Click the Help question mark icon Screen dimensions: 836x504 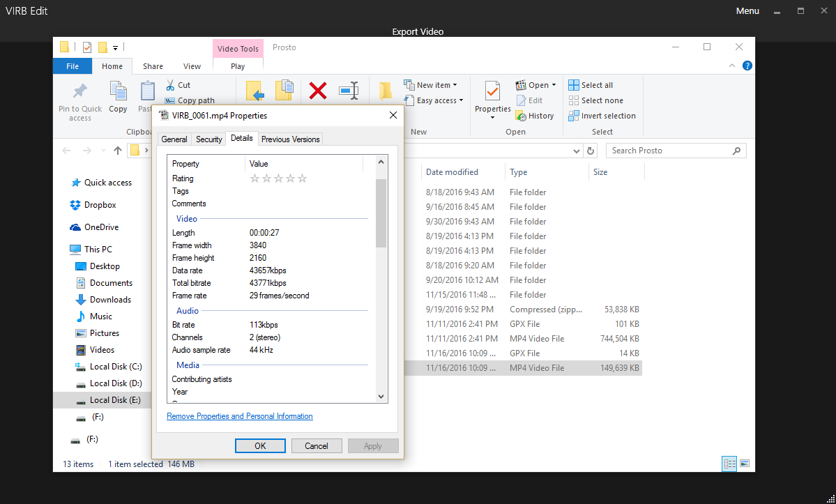pos(747,66)
